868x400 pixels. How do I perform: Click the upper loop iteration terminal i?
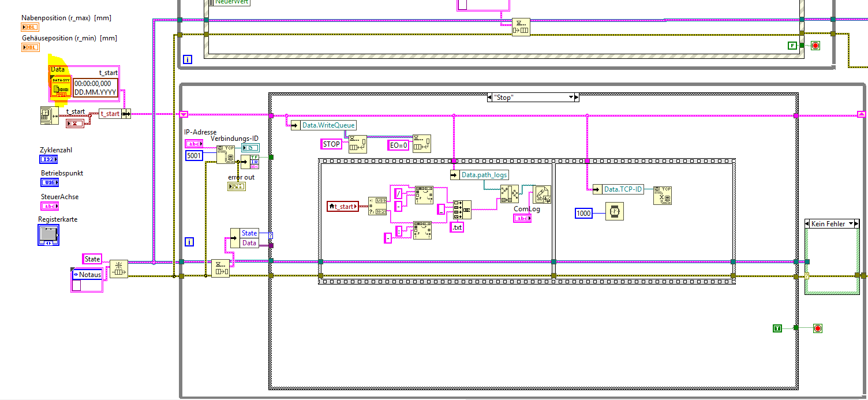pos(188,59)
